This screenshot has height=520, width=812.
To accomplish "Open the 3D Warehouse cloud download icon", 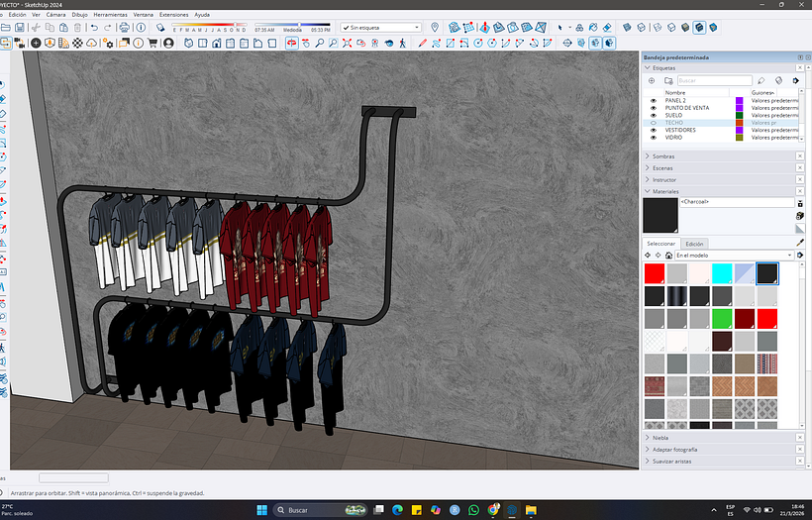I will tap(92, 43).
